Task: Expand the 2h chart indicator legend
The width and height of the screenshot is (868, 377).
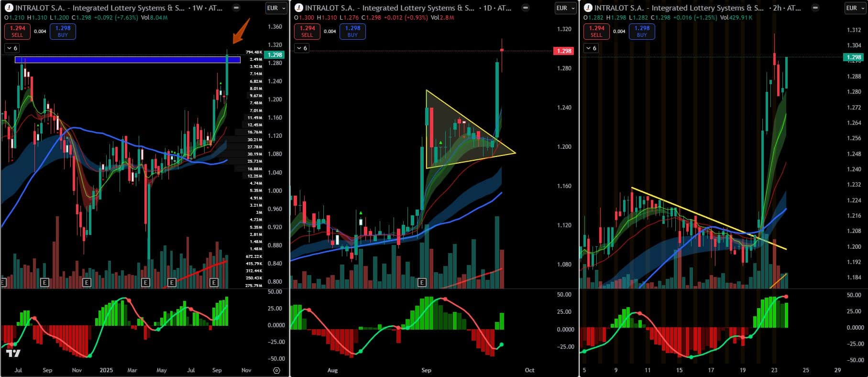Action: [x=591, y=48]
